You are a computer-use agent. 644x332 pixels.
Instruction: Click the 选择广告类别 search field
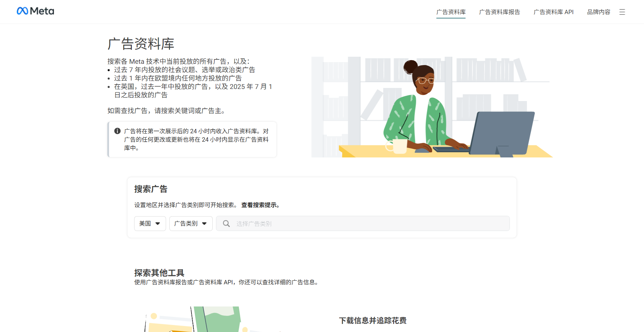coord(363,224)
